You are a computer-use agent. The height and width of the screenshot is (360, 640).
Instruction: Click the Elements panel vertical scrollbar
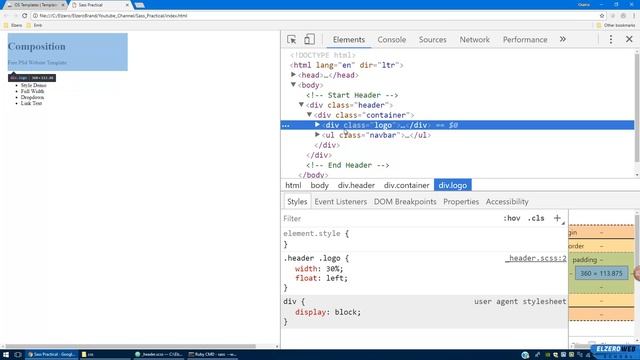click(x=637, y=107)
